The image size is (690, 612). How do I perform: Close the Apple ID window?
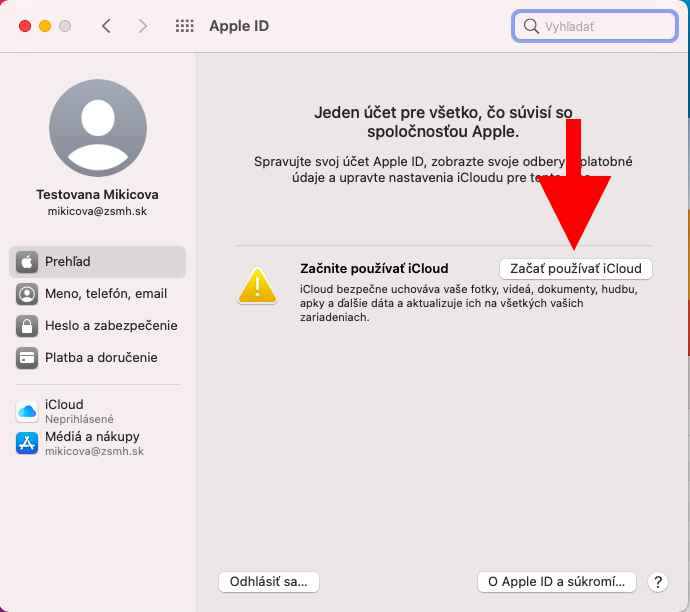pos(25,26)
